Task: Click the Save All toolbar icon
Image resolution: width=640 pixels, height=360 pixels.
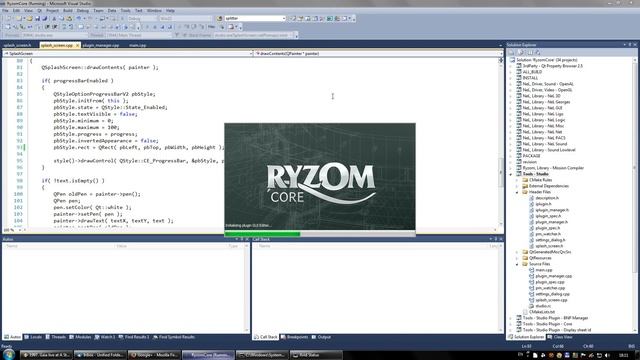Action: tap(44, 18)
